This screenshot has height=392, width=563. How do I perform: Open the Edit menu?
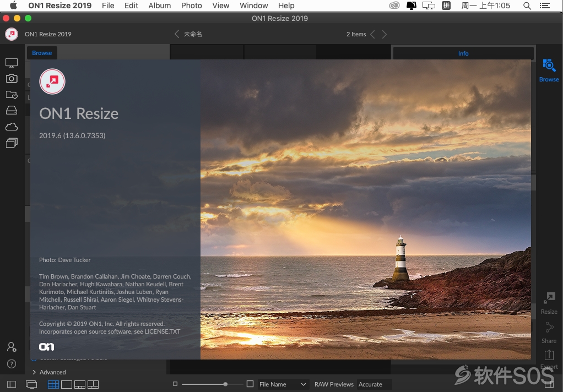[x=131, y=6]
